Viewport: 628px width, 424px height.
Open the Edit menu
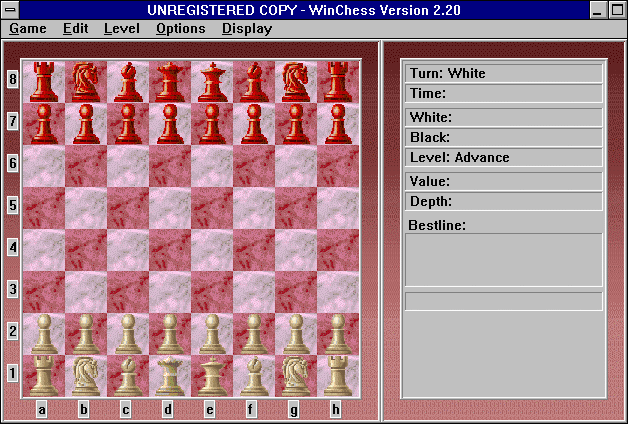tap(75, 29)
